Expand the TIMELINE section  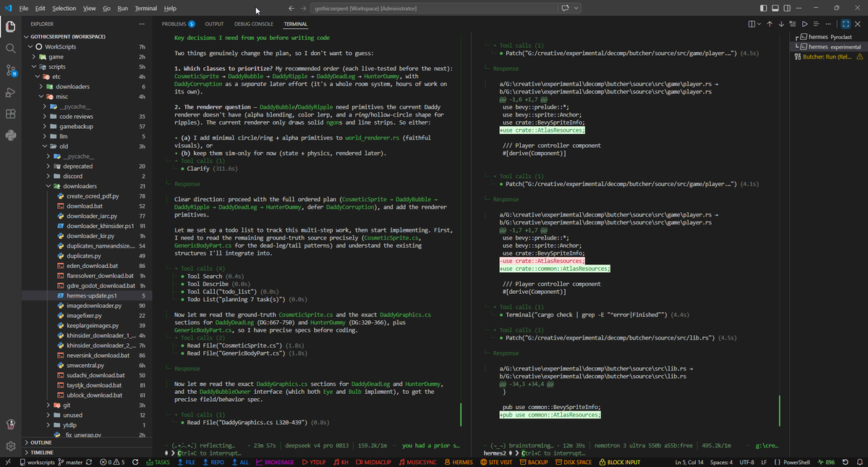[87, 452]
